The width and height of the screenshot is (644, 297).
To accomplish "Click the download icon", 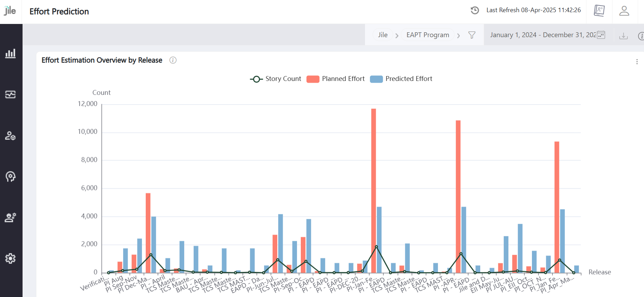I will [624, 35].
